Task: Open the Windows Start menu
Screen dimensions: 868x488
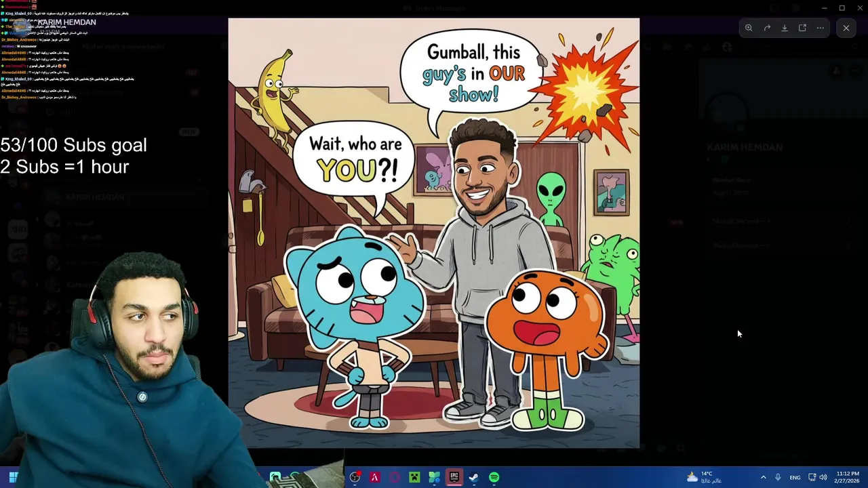Action: (x=13, y=477)
